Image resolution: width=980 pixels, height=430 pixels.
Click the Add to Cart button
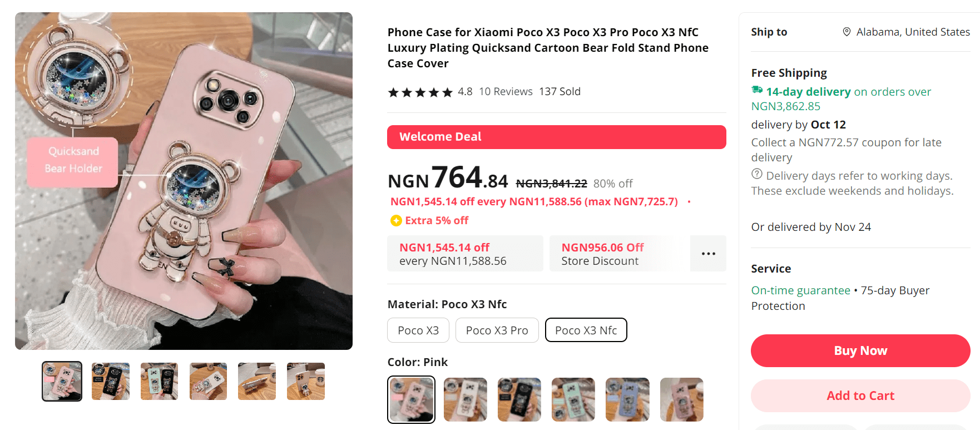(x=860, y=396)
